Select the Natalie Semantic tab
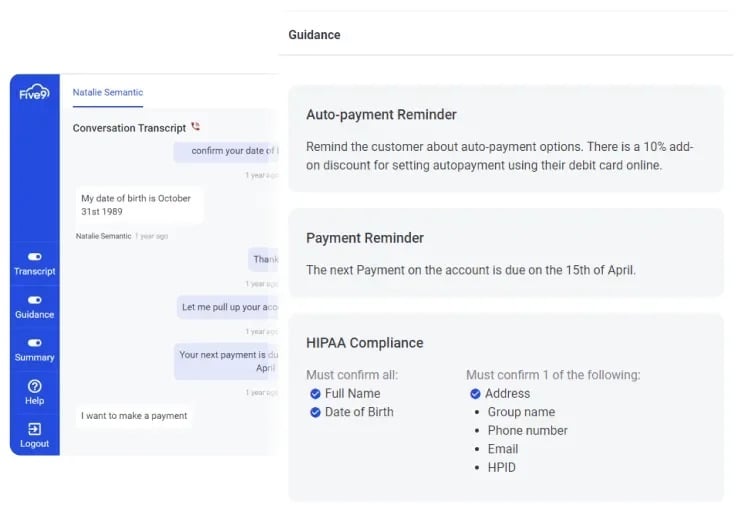Image resolution: width=744 pixels, height=517 pixels. click(108, 92)
